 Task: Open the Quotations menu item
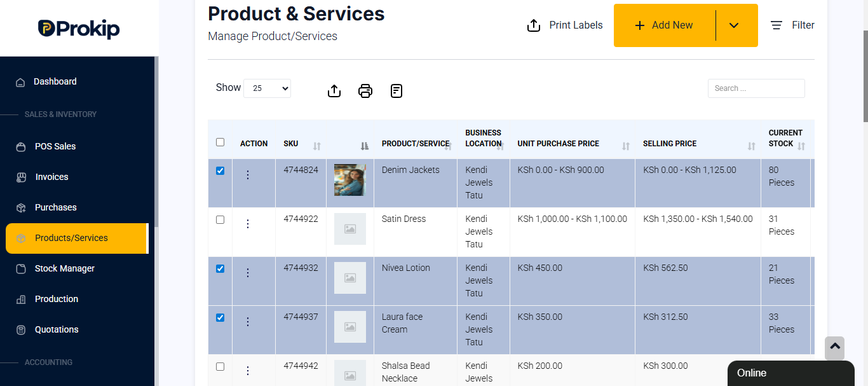tap(57, 329)
